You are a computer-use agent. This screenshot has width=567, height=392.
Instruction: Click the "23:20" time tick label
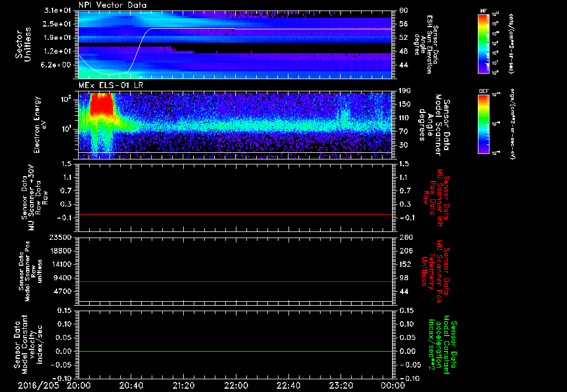(x=341, y=386)
